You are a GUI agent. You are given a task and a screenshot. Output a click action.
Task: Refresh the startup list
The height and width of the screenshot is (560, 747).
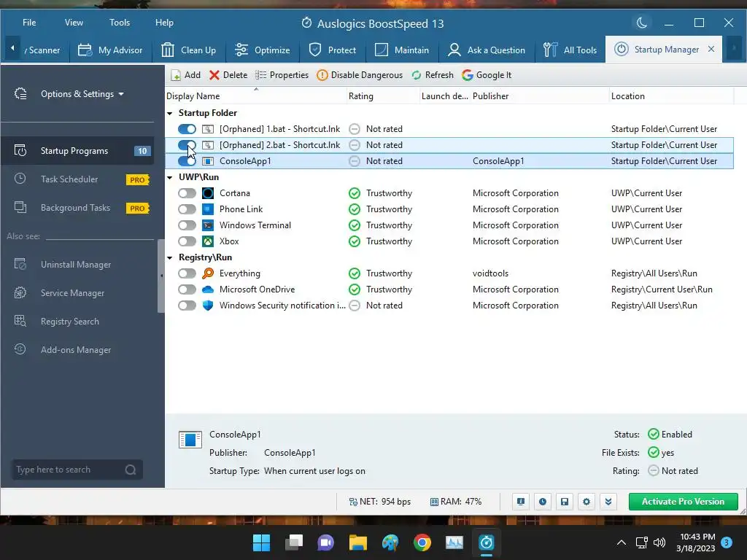coord(433,75)
